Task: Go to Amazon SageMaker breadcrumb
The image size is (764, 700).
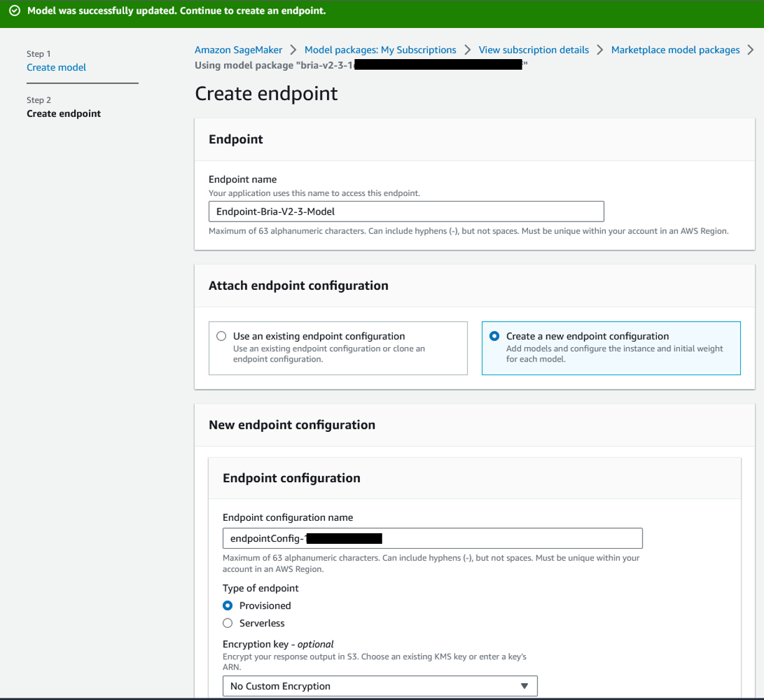Action: (238, 50)
